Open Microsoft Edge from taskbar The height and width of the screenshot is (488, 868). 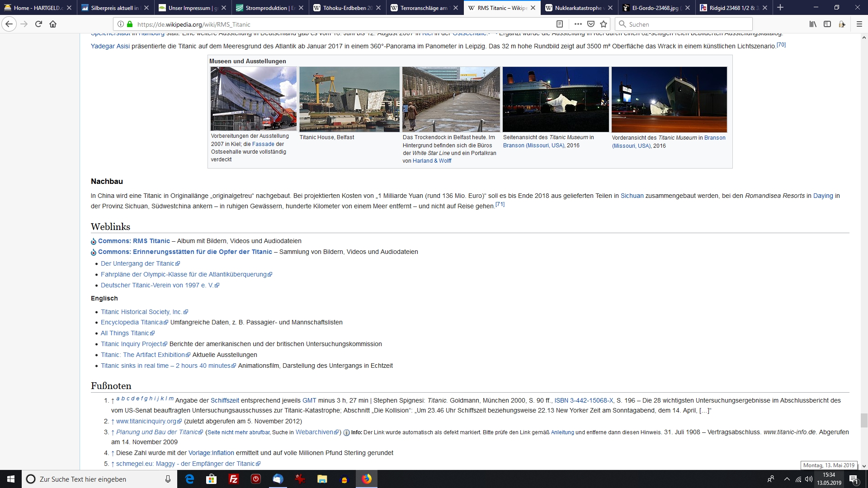click(x=189, y=479)
